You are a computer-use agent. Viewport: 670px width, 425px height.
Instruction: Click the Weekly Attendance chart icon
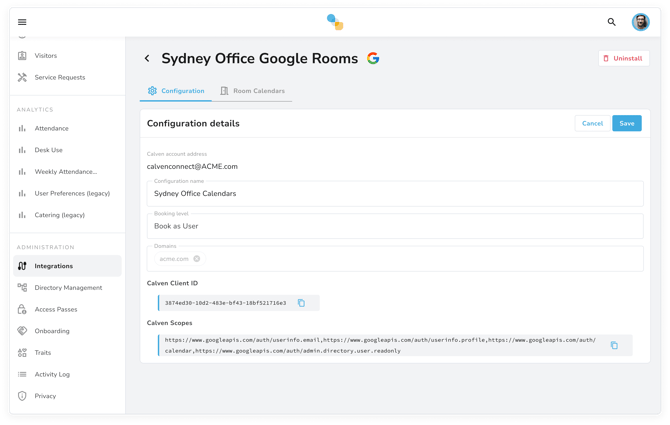click(22, 172)
